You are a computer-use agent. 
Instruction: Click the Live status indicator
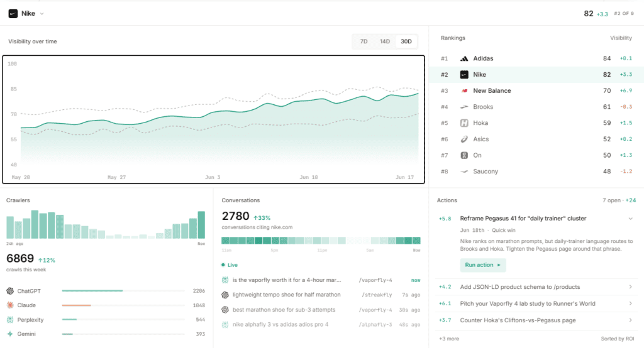click(230, 265)
